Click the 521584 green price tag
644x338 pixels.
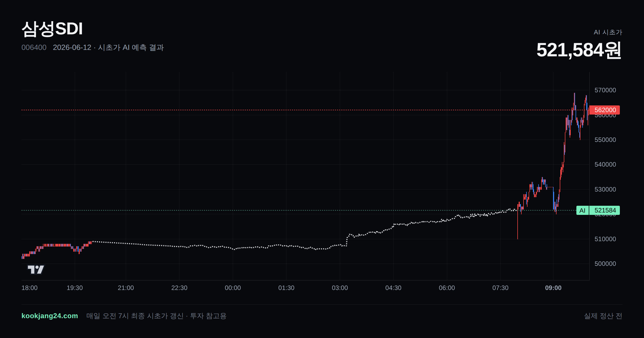[x=605, y=210]
